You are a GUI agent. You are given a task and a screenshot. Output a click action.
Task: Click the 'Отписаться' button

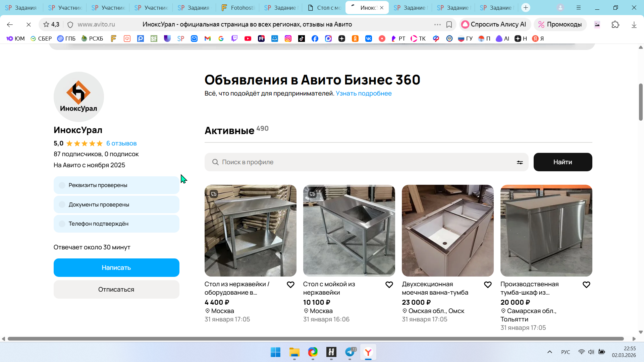coord(116,290)
